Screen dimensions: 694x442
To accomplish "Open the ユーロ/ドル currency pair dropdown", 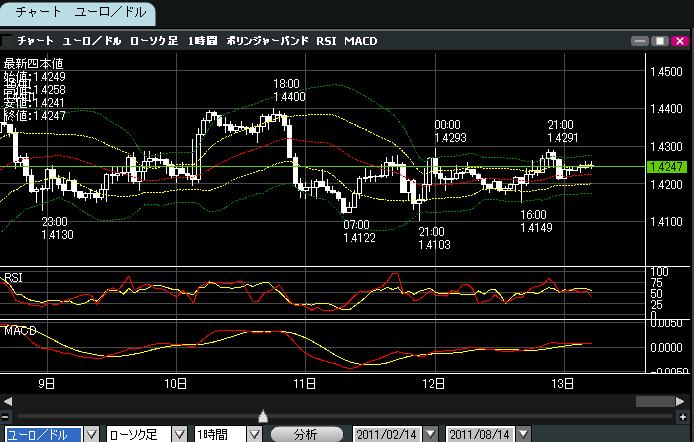I will point(92,434).
